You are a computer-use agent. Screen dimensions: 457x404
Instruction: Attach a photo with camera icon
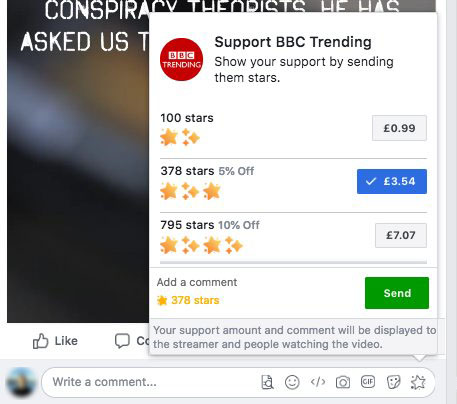[x=343, y=382]
